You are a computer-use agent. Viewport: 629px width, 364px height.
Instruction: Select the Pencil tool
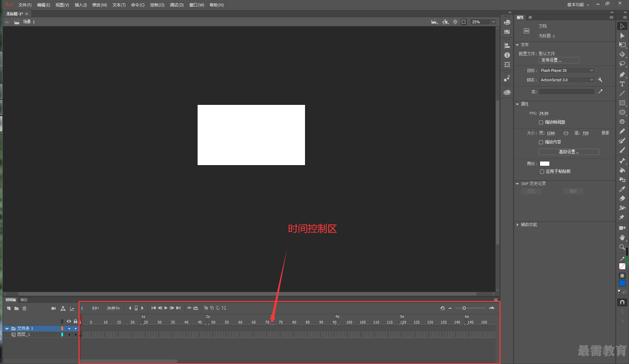[x=622, y=131]
